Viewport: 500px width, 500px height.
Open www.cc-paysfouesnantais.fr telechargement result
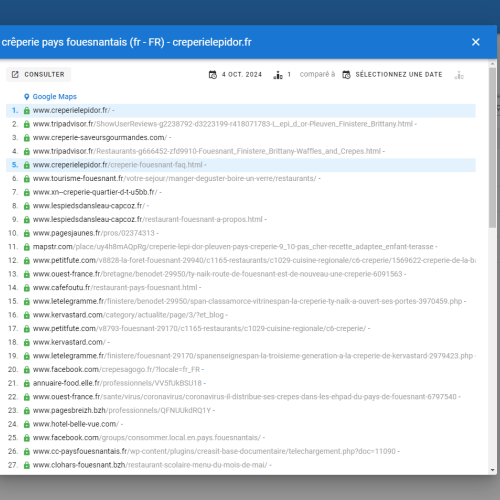(x=214, y=452)
